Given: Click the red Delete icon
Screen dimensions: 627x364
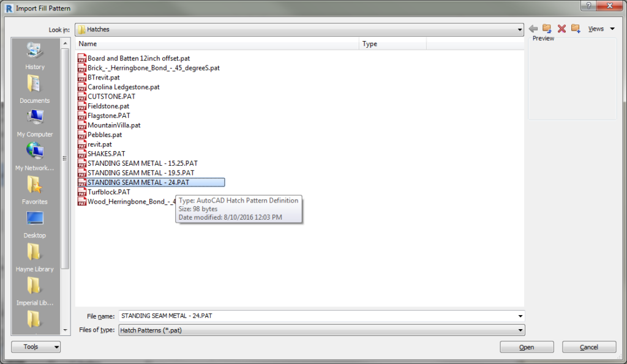Looking at the screenshot, I should [561, 29].
